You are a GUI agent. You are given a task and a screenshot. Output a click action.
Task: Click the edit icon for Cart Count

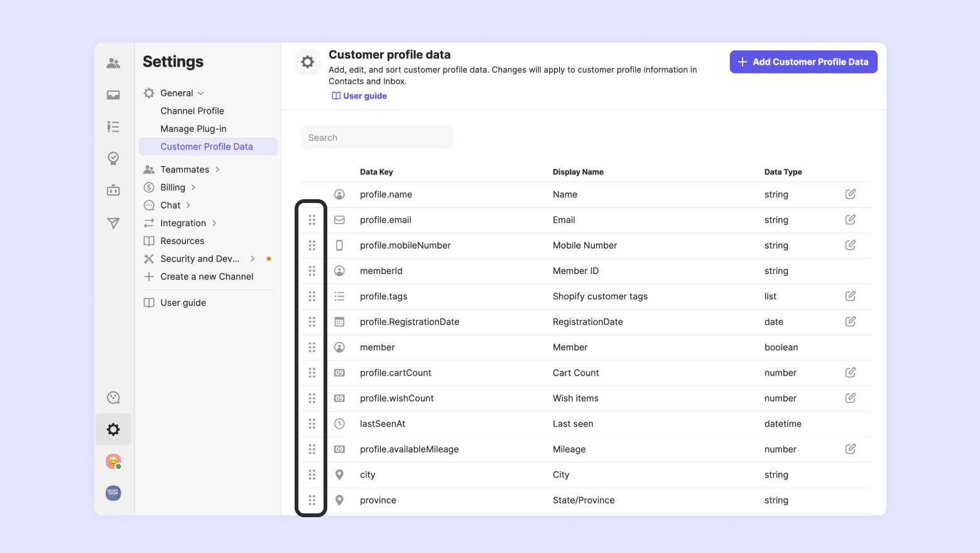click(x=850, y=373)
